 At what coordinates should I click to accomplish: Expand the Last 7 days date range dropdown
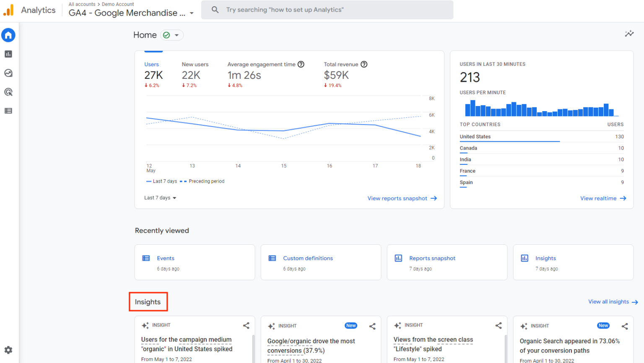[160, 198]
